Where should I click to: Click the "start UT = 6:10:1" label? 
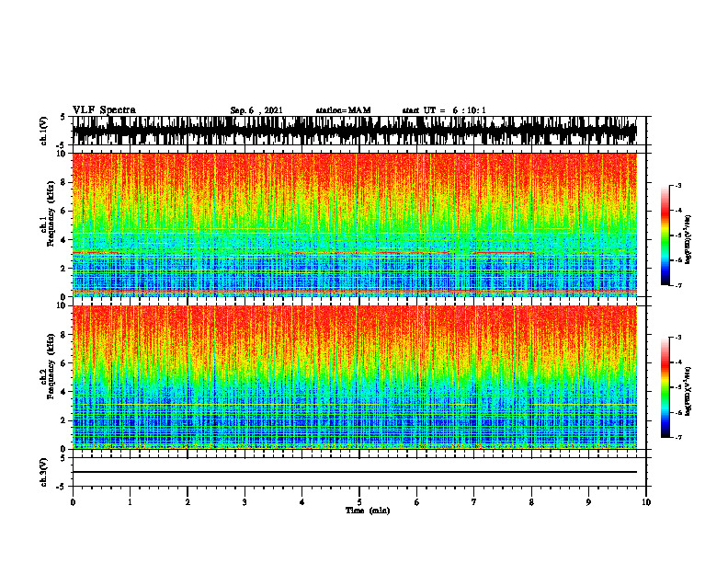point(444,110)
